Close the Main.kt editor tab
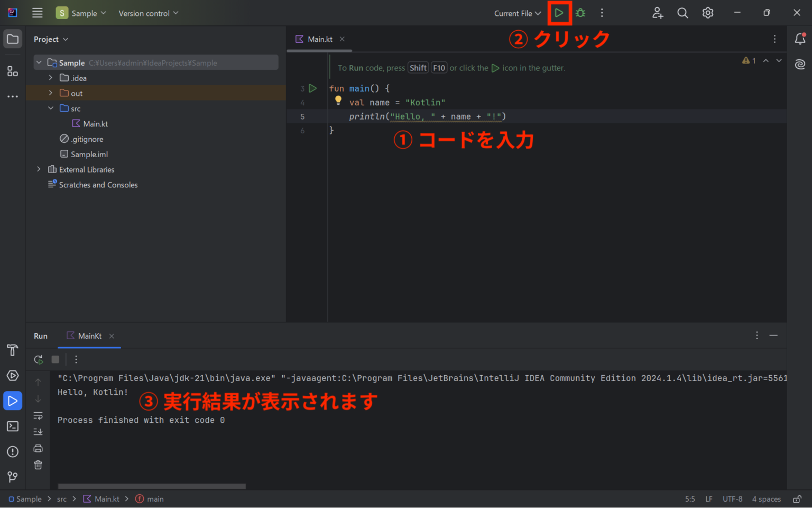Viewport: 812px width, 508px height. click(x=342, y=39)
